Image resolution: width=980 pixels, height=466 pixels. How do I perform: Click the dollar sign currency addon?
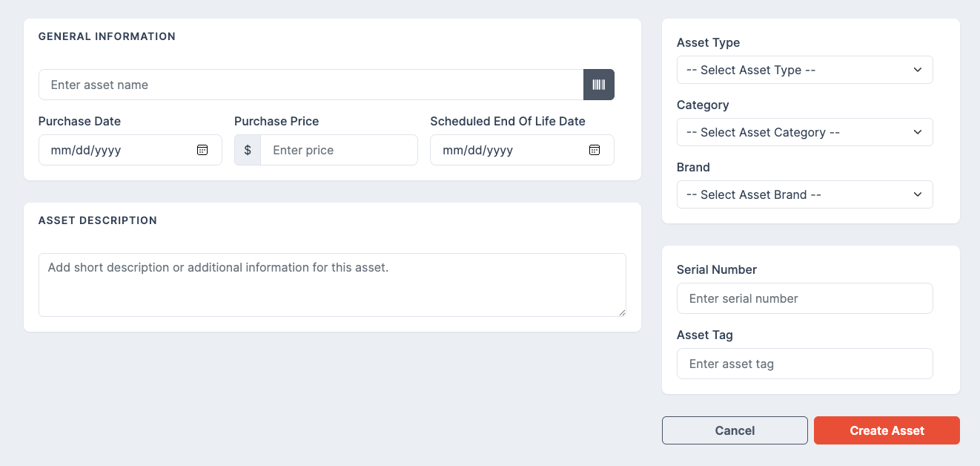[x=248, y=150]
